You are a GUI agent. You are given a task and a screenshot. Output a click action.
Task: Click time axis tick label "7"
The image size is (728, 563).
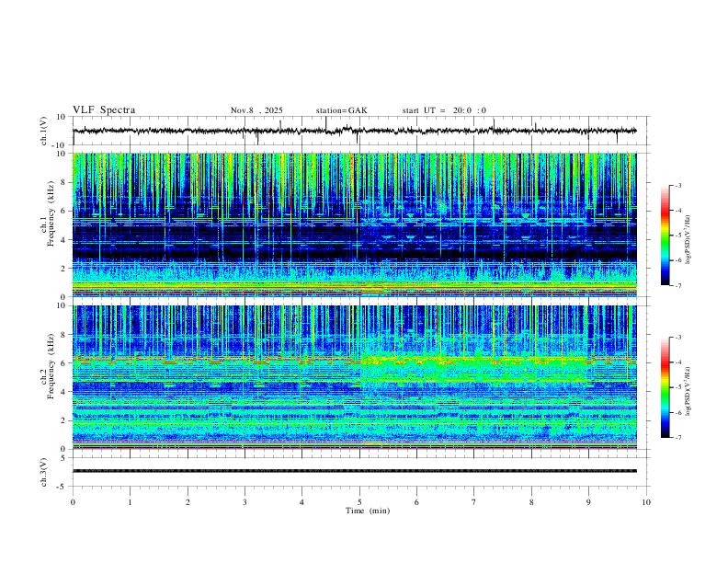tap(474, 502)
